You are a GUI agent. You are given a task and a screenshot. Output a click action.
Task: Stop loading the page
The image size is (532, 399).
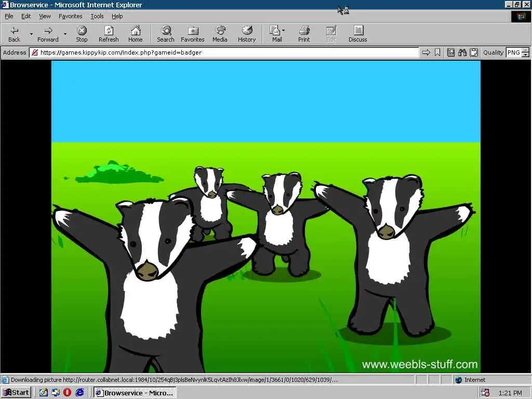(x=82, y=34)
